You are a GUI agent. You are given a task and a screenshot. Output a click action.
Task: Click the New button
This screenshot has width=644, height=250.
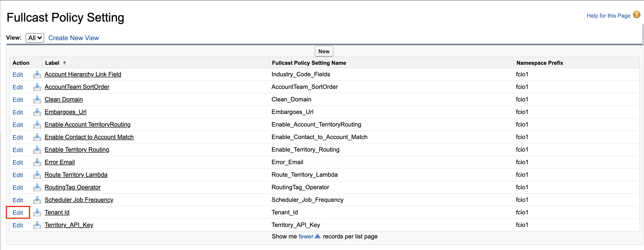click(x=324, y=51)
